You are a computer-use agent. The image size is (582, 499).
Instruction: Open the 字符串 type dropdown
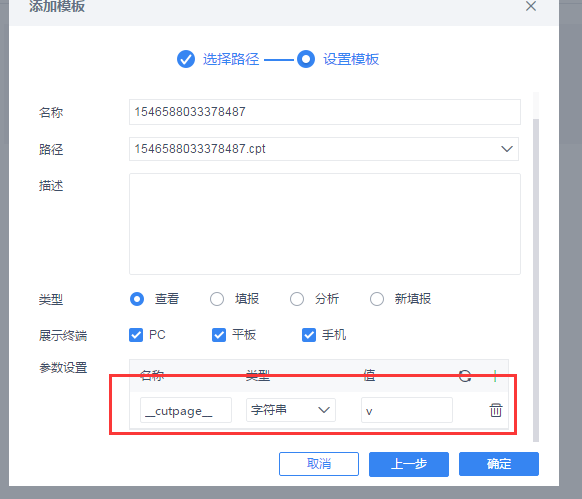[x=291, y=410]
